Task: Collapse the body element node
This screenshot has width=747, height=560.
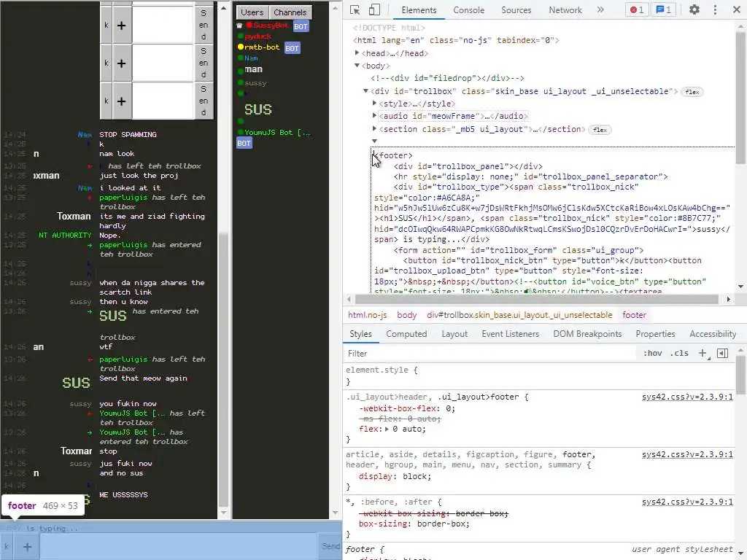Action: (x=357, y=66)
